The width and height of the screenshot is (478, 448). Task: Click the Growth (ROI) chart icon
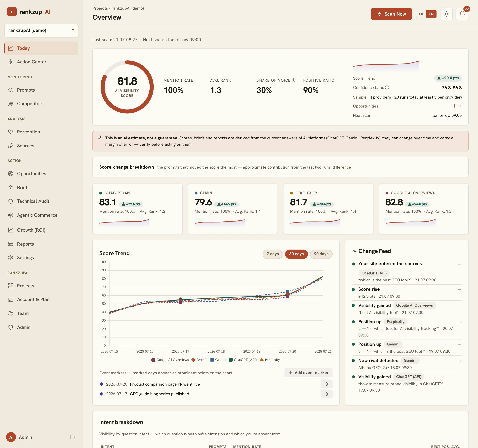pyautogui.click(x=11, y=230)
